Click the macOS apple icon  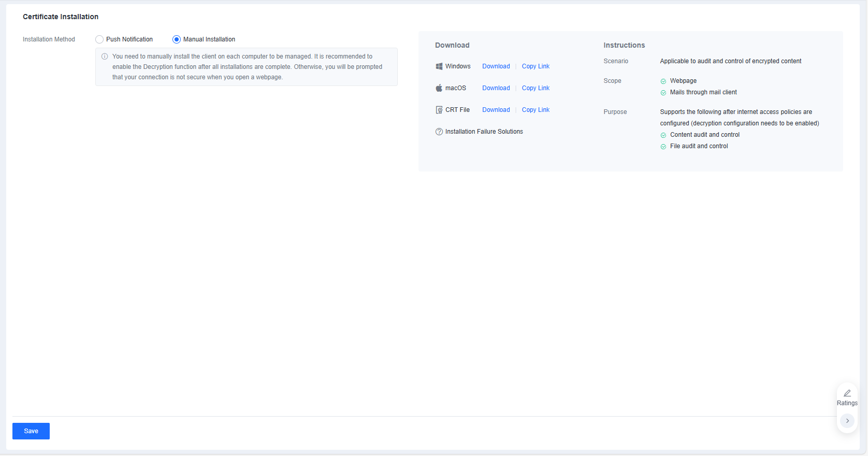pos(439,88)
